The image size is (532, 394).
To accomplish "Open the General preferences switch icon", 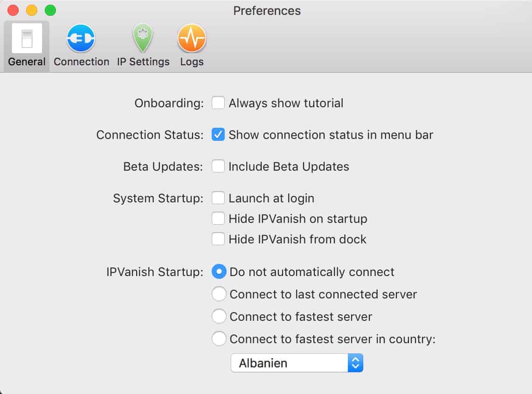I will coord(27,38).
